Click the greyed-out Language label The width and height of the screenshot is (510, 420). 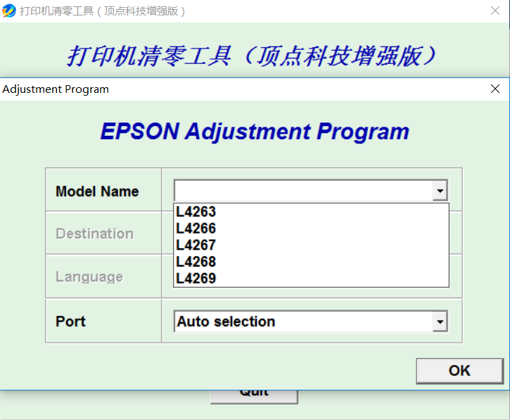point(89,277)
